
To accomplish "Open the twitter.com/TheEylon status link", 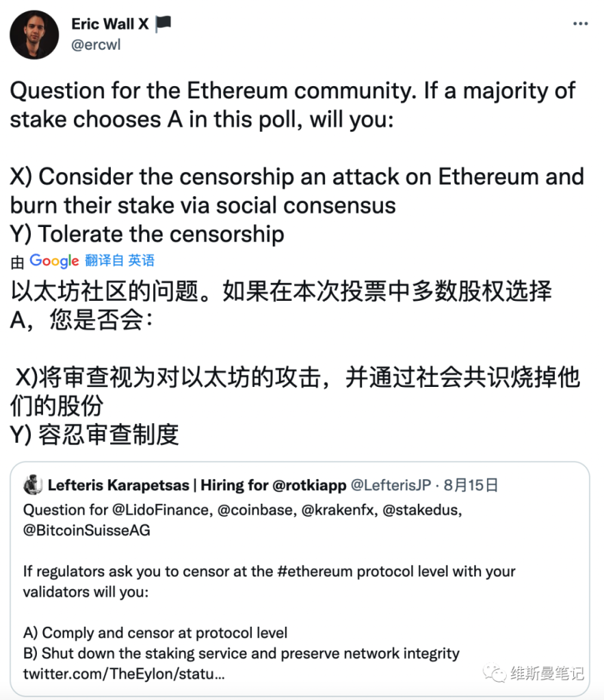I will pyautogui.click(x=124, y=673).
